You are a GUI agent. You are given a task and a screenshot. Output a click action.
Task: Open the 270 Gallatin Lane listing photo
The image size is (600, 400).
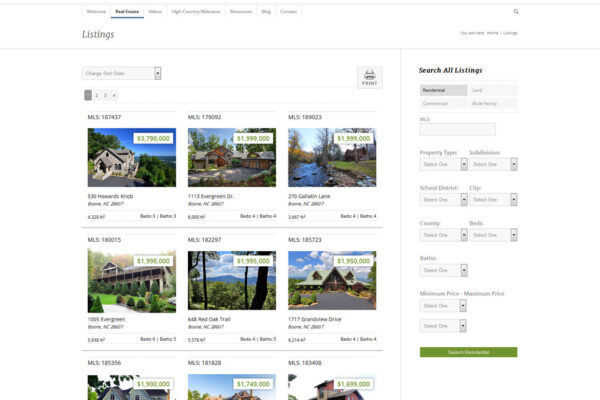coord(332,157)
